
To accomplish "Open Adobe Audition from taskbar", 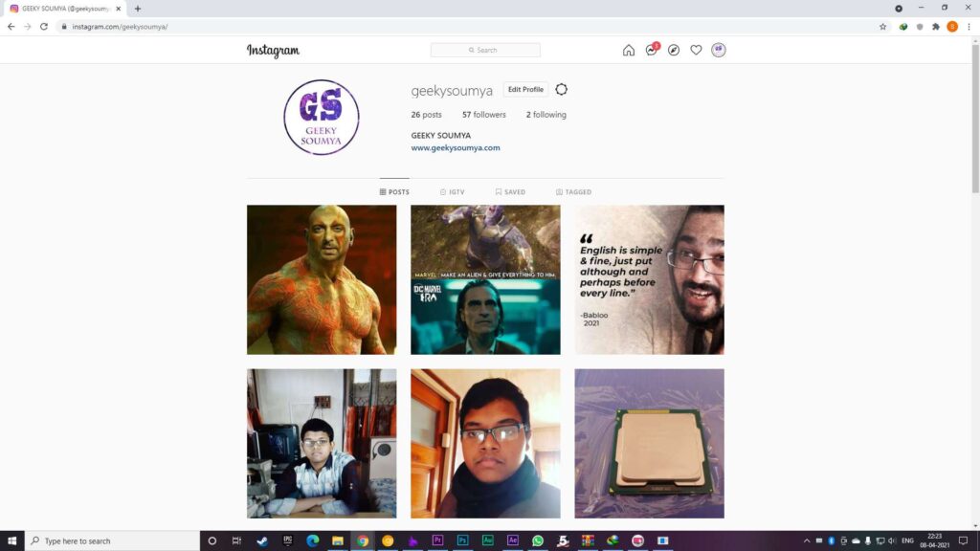I will 487,540.
